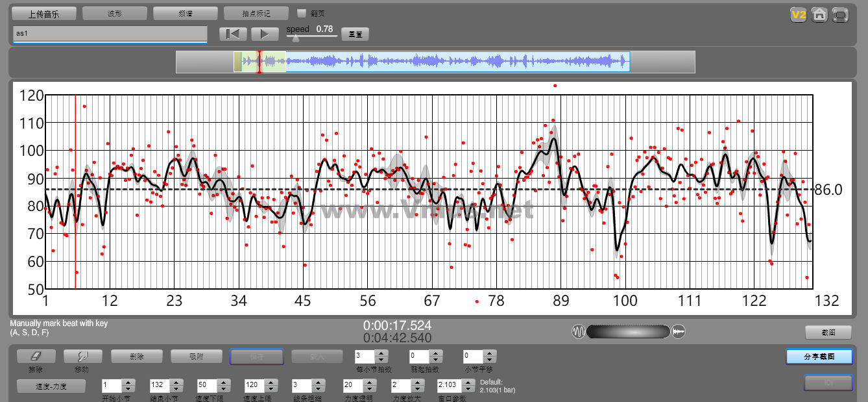Click the 重置 speed reset button

pos(355,34)
